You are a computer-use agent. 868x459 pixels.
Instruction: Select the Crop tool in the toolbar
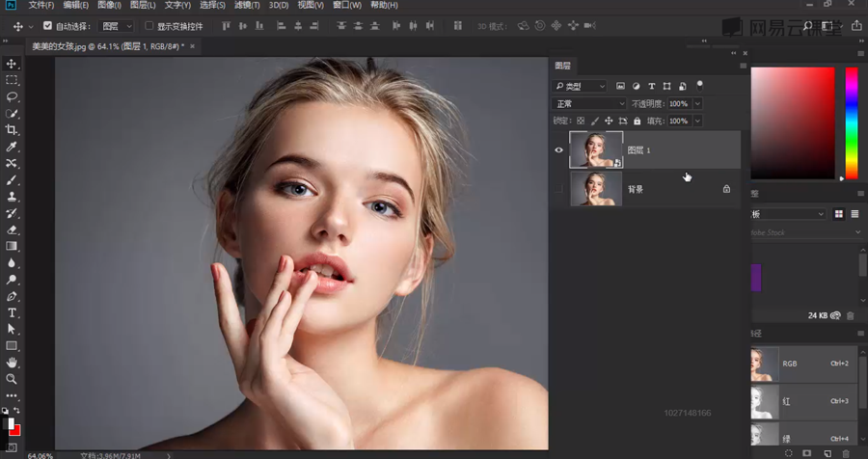point(12,130)
